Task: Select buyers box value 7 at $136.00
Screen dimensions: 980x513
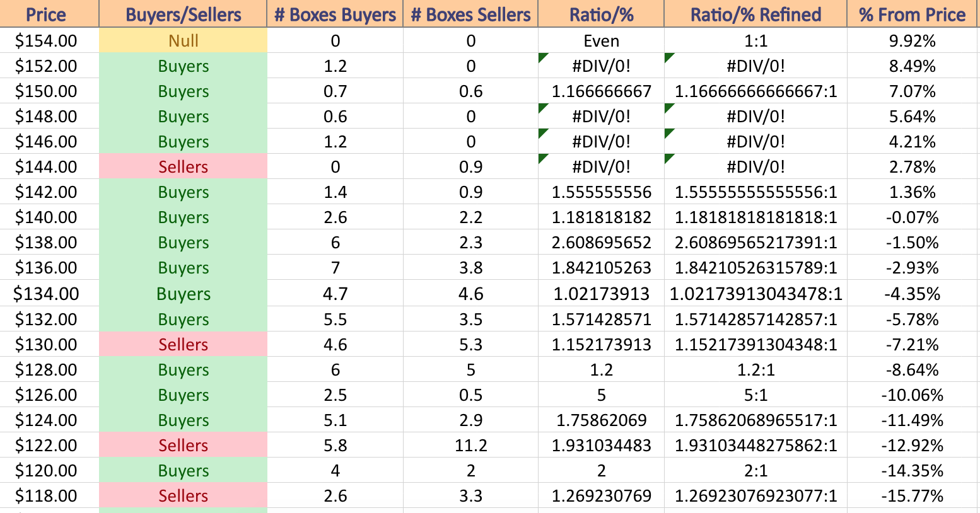Action: pyautogui.click(x=335, y=267)
